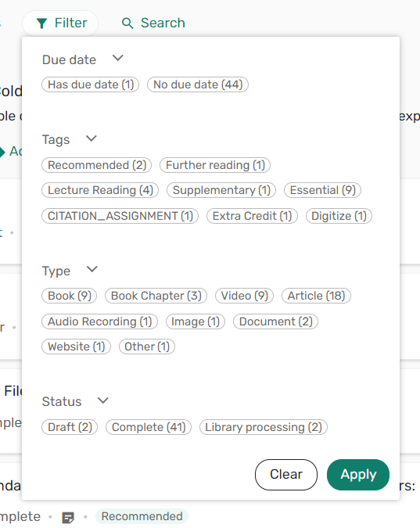Collapse the Tags section chevron
420x528 pixels.
(x=91, y=138)
